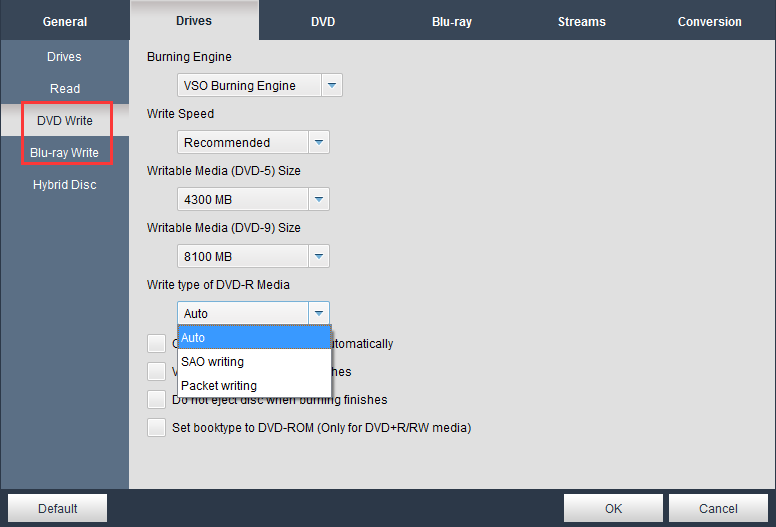
Task: Select Drives in the left sidebar
Action: click(64, 56)
